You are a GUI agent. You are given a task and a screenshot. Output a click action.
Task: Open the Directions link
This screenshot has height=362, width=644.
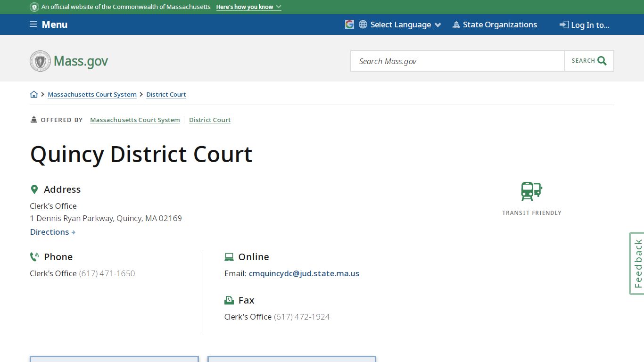[53, 232]
